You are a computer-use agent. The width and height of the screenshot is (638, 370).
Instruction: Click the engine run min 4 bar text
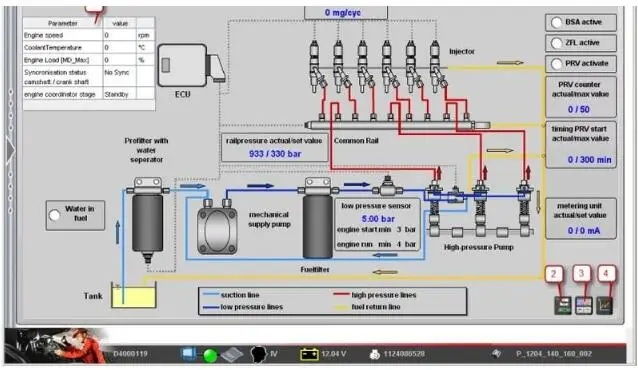point(376,244)
